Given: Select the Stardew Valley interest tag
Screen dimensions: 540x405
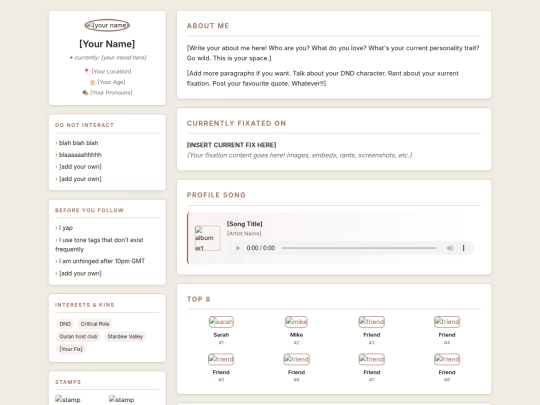Looking at the screenshot, I should coord(125,336).
